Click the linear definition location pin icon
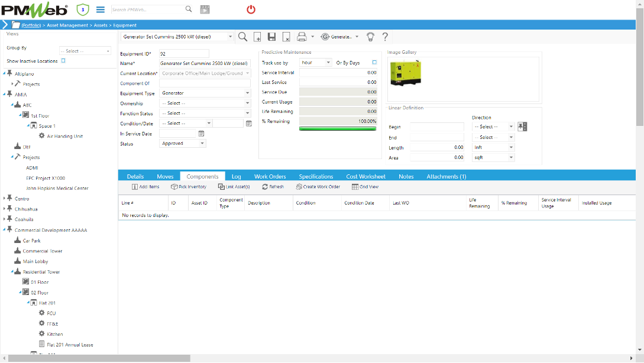This screenshot has height=363, width=644. coord(522,127)
